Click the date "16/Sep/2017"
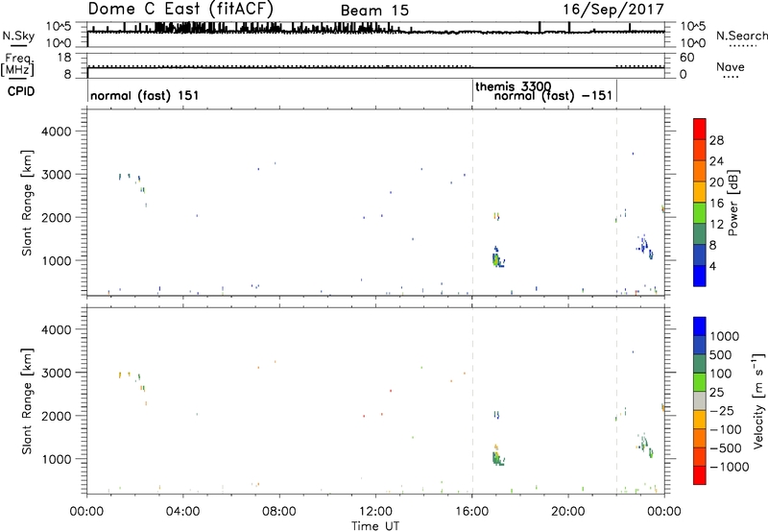This screenshot has width=768, height=532. [x=613, y=9]
